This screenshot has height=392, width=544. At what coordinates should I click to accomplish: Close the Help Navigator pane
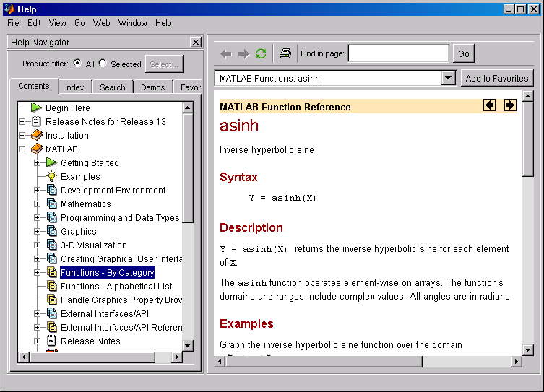coord(196,43)
